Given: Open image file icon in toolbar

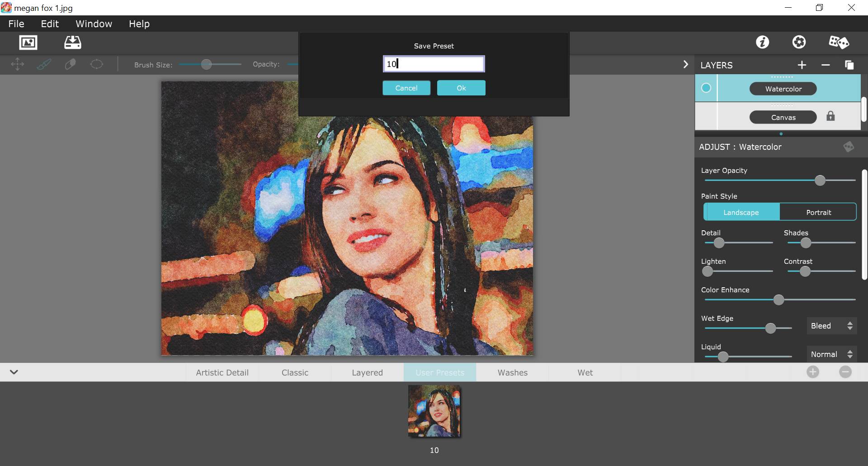Looking at the screenshot, I should pos(28,43).
